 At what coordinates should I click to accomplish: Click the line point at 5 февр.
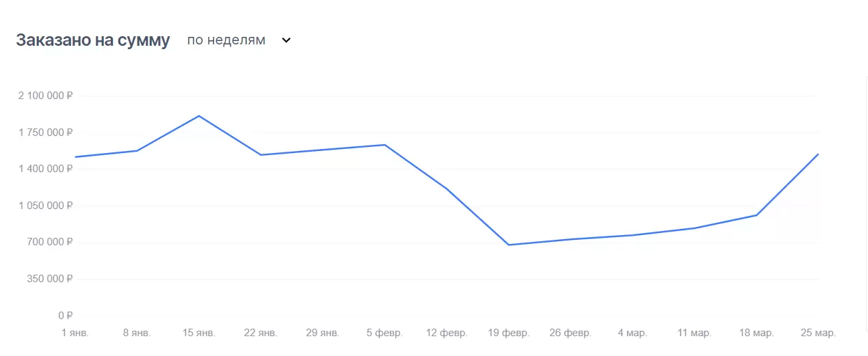point(385,145)
